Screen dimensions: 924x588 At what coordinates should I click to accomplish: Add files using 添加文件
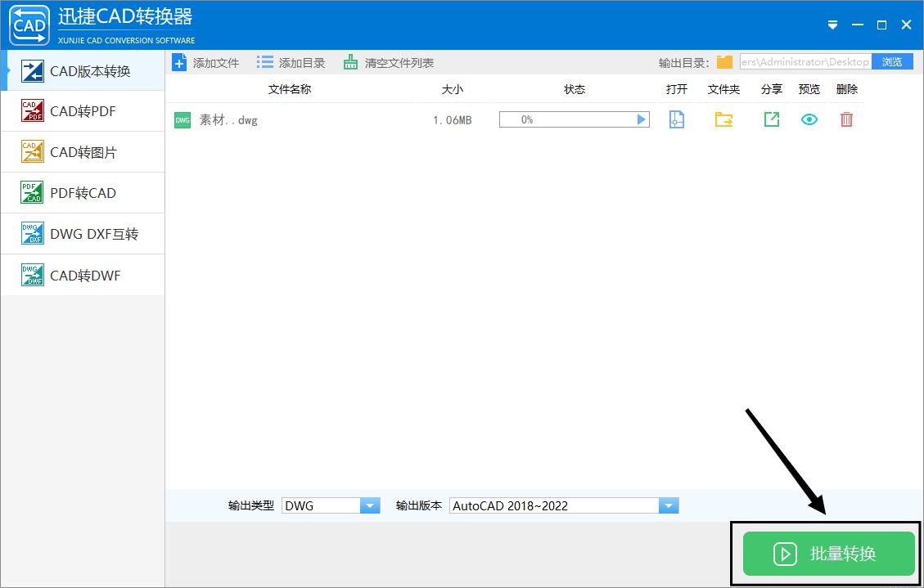(205, 61)
